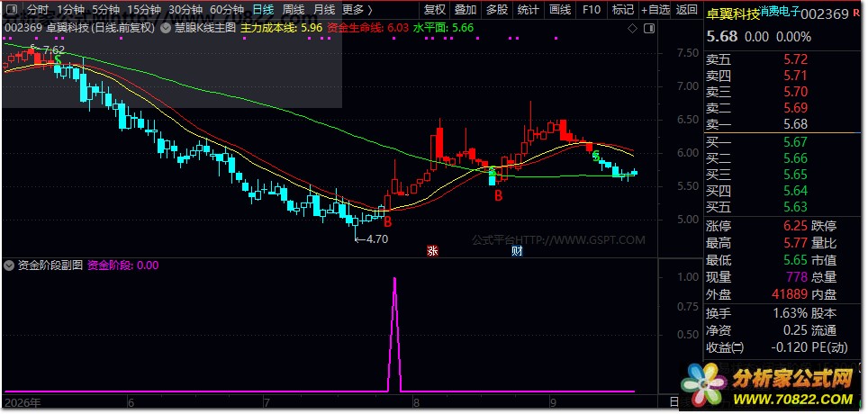Expand the 资金阶段副图 indicator dropdown

[8, 265]
